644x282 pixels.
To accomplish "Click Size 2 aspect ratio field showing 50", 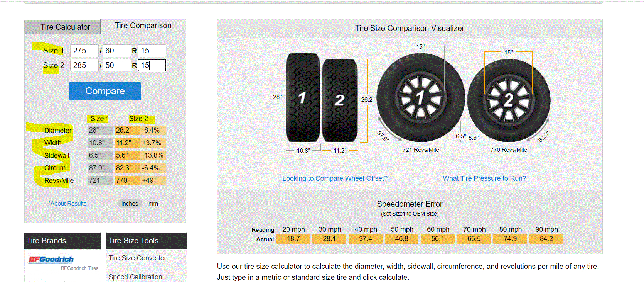I will coord(117,65).
